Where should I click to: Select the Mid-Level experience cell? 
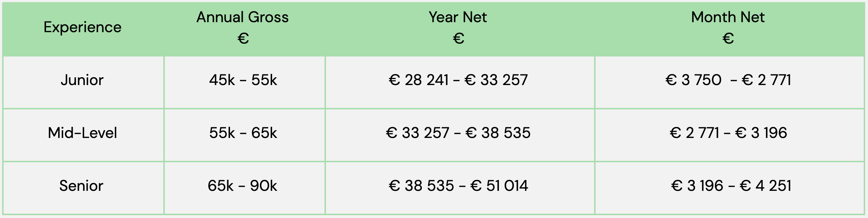tap(83, 135)
